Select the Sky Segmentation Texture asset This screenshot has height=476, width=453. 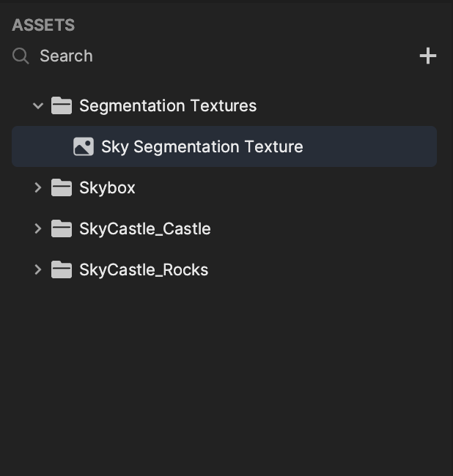tap(224, 146)
